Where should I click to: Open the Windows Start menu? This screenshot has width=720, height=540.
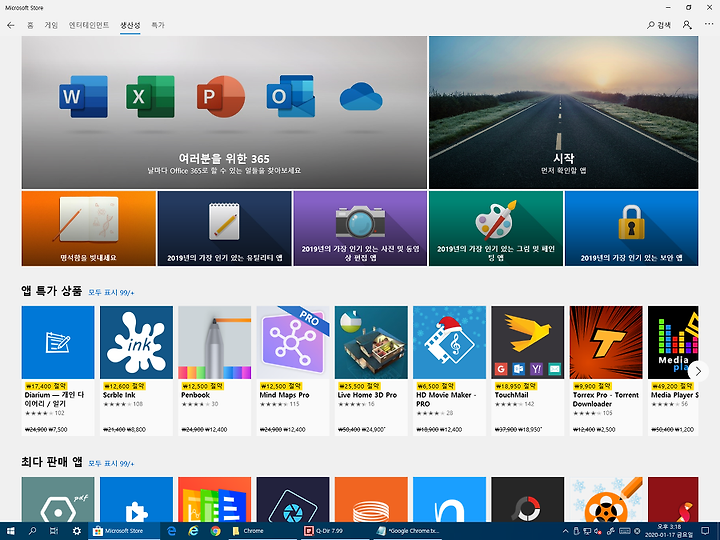pyautogui.click(x=10, y=531)
